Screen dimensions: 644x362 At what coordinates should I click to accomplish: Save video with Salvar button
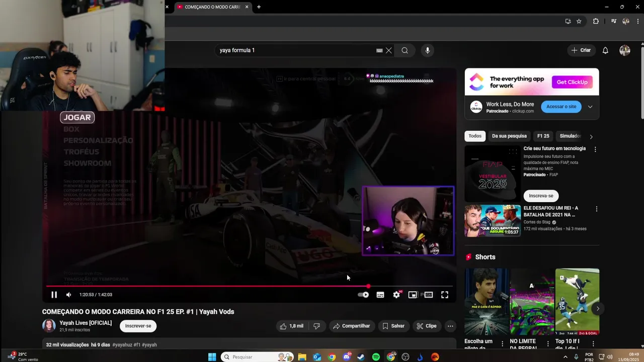click(x=393, y=326)
